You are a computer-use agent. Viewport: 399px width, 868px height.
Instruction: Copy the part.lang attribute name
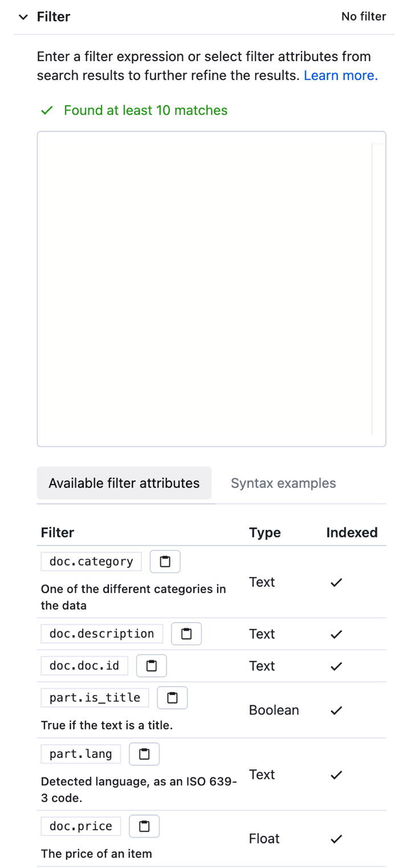(x=144, y=754)
